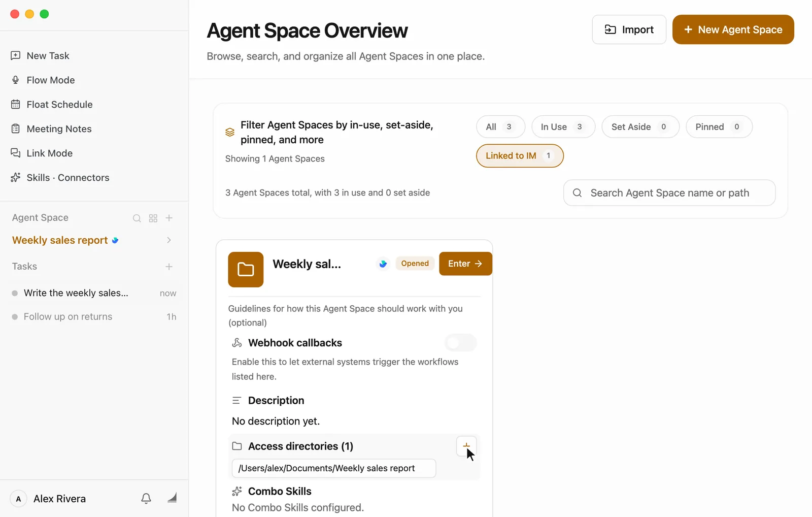This screenshot has height=517, width=812.
Task: Click the Agent Space search icon
Action: pyautogui.click(x=137, y=218)
